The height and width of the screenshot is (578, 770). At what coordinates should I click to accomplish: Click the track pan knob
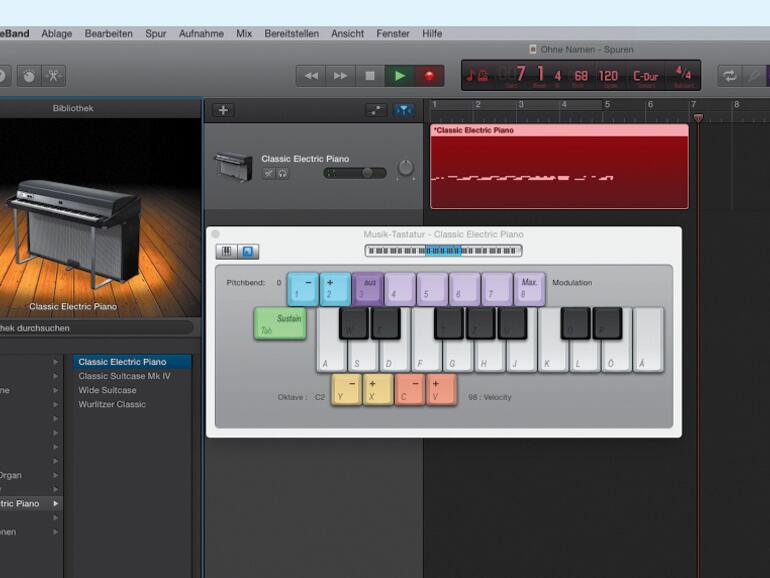(x=406, y=168)
